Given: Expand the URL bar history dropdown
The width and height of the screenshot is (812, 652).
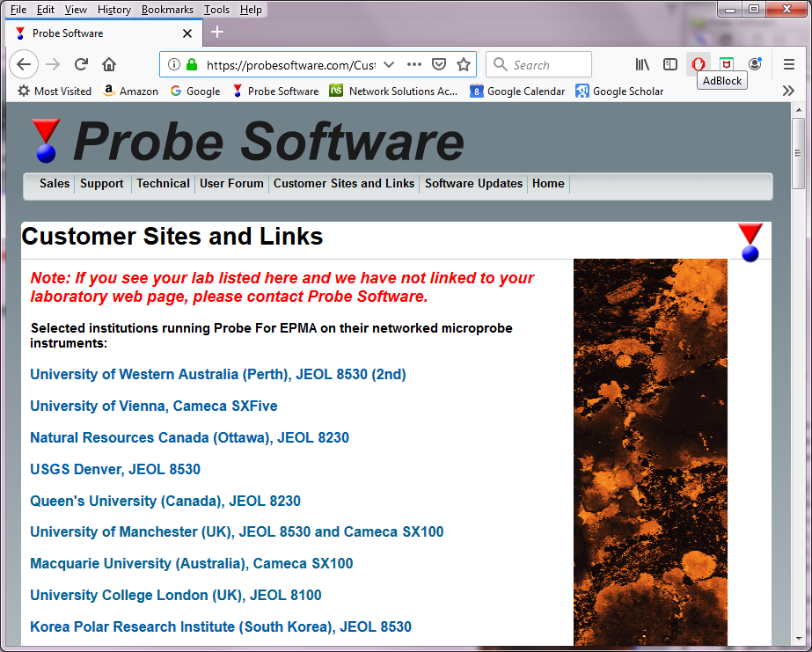Looking at the screenshot, I should pyautogui.click(x=389, y=64).
